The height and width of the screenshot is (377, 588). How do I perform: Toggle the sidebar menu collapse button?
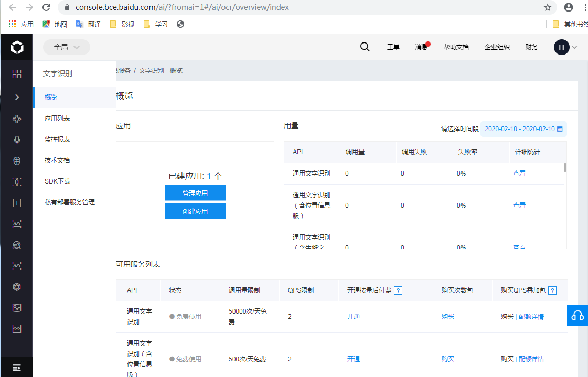(x=17, y=367)
